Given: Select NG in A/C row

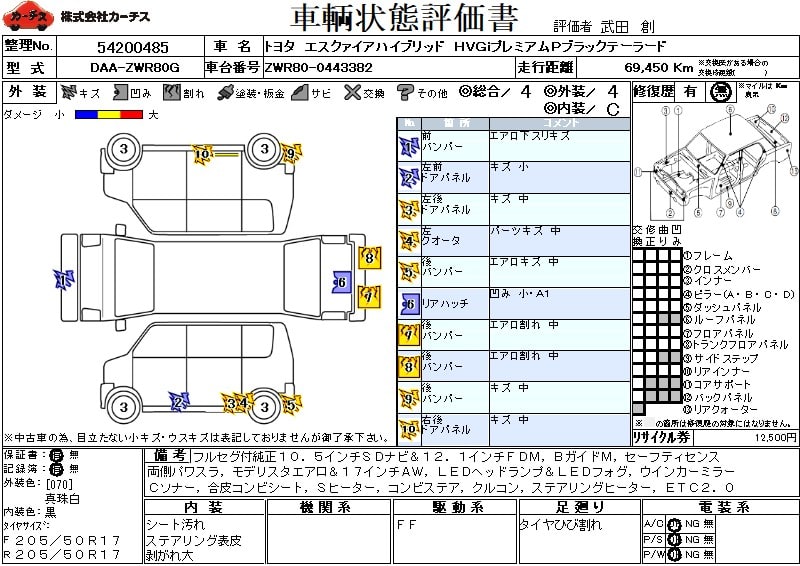Looking at the screenshot, I should coord(693,524).
